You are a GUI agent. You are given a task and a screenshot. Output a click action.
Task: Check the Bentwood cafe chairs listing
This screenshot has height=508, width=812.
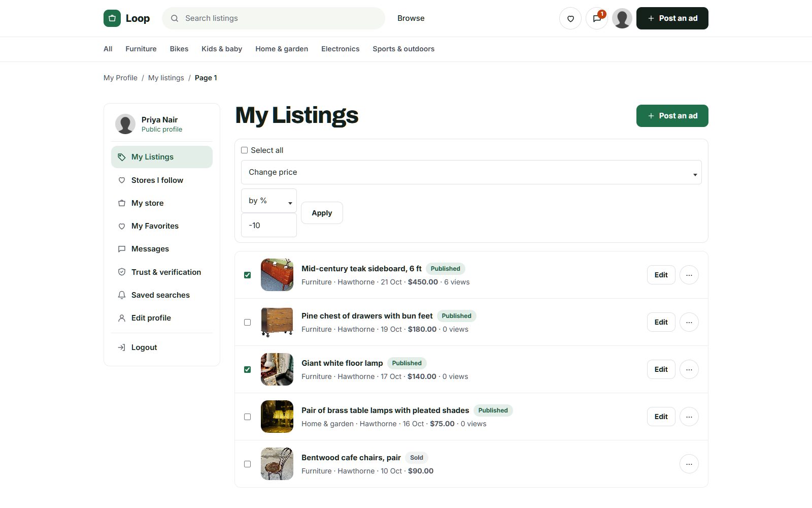(248, 464)
